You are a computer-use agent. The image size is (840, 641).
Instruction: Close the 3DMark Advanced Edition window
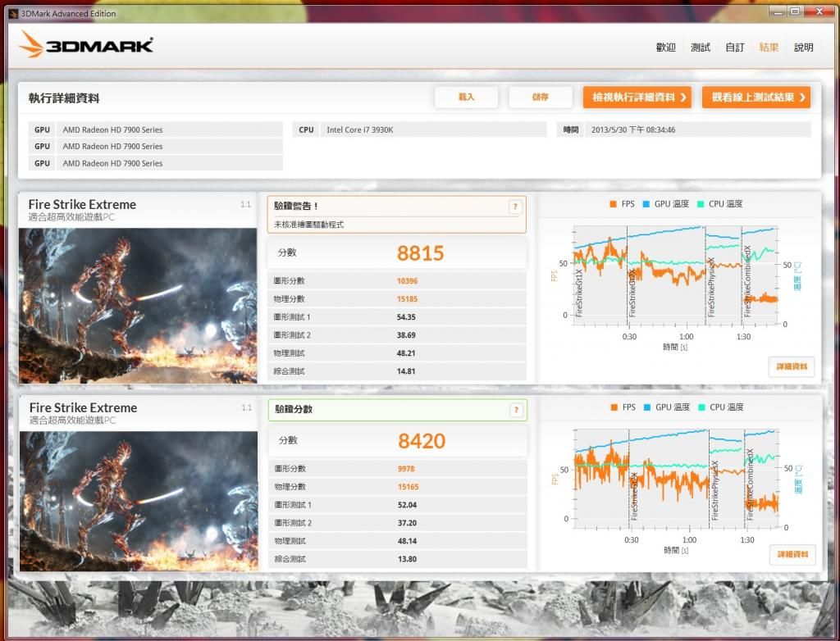coord(819,11)
